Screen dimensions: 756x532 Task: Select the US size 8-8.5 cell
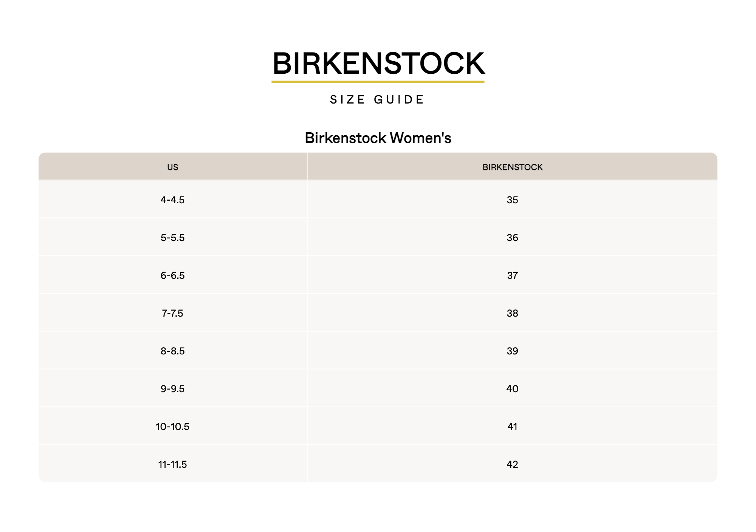173,350
